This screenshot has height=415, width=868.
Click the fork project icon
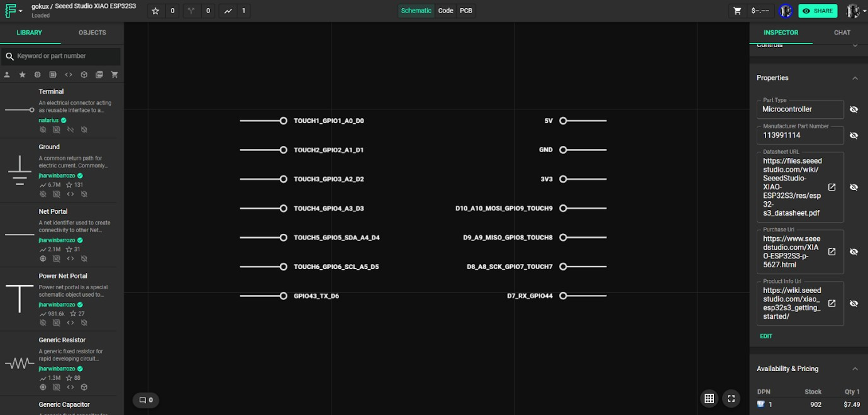[x=191, y=11]
